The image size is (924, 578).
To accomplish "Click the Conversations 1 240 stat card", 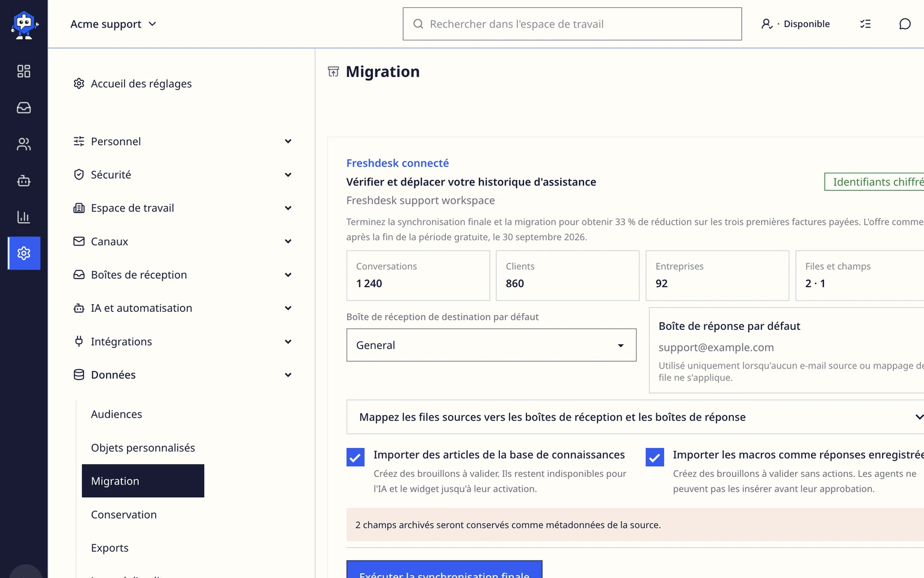I will [x=418, y=276].
